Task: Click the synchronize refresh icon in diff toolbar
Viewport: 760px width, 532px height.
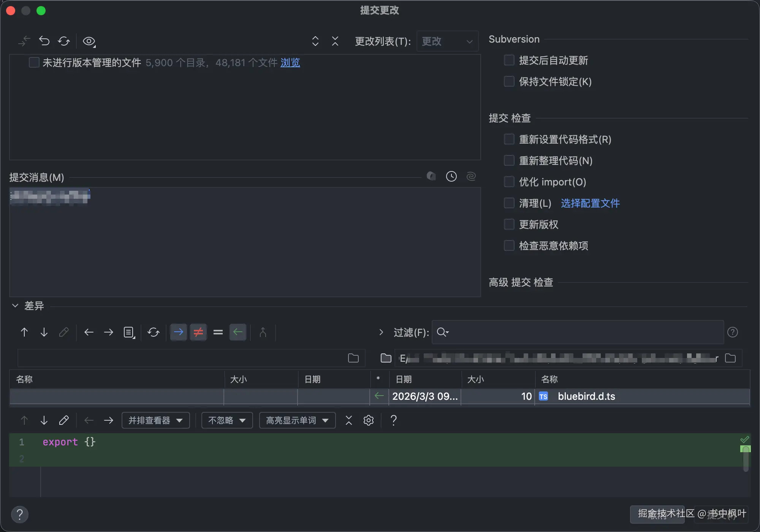Action: point(154,332)
